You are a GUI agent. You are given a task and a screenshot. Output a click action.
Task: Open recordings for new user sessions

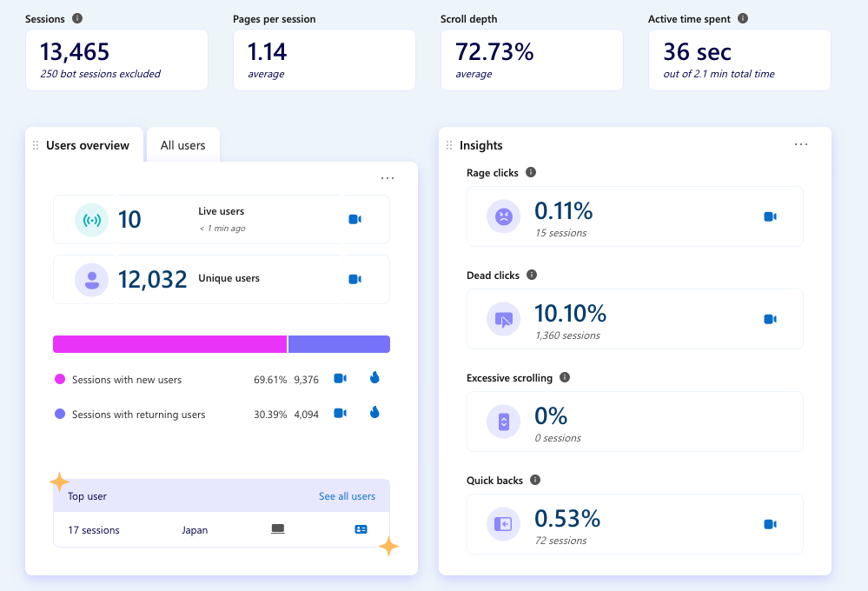pyautogui.click(x=341, y=378)
